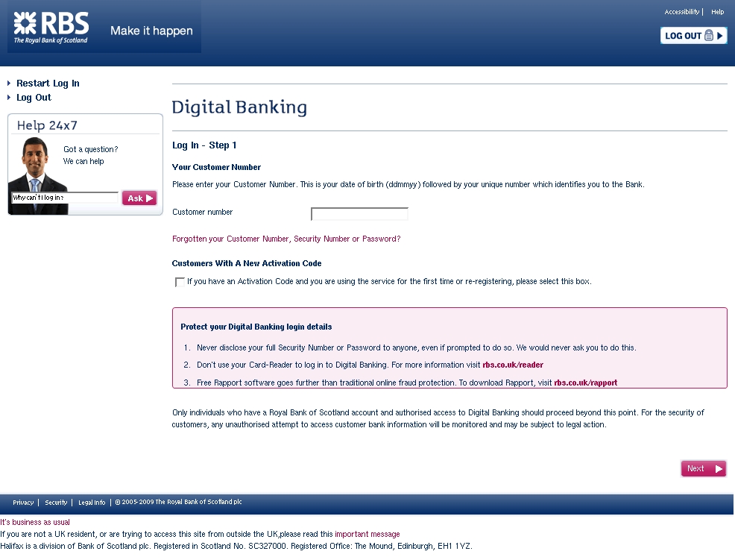735x560 pixels.
Task: Focus the Help 24x7 question box
Action: click(x=65, y=198)
